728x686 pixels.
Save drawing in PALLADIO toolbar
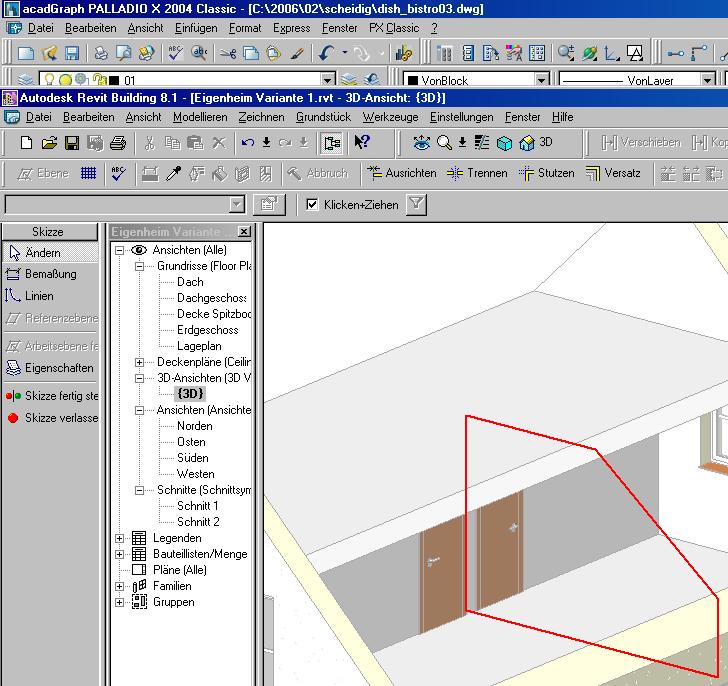pos(72,53)
